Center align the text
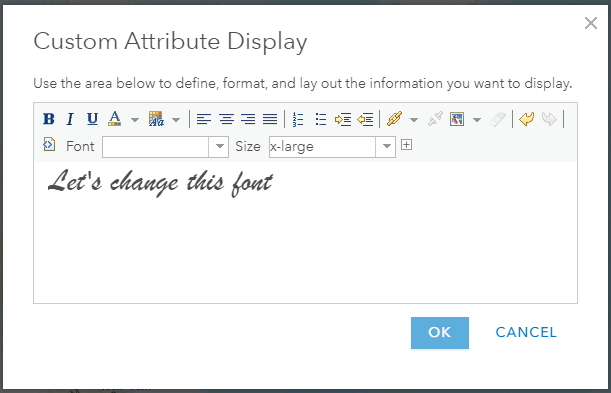Screen dimensions: 611x393 [x=226, y=119]
